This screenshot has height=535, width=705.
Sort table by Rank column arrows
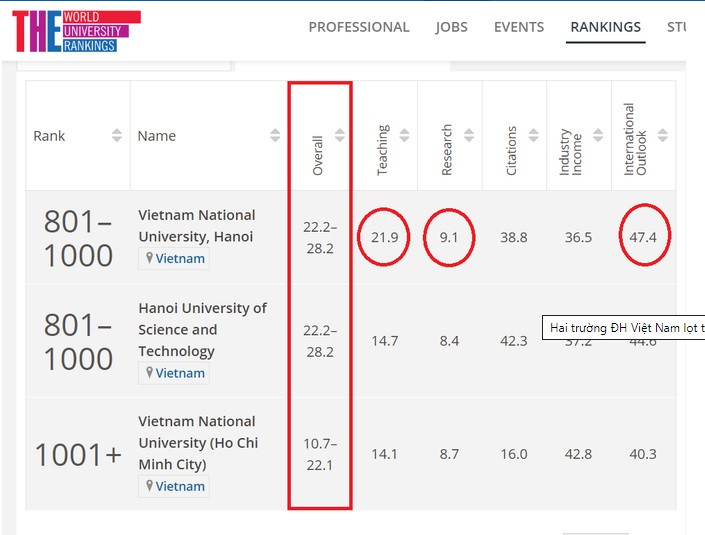(117, 136)
